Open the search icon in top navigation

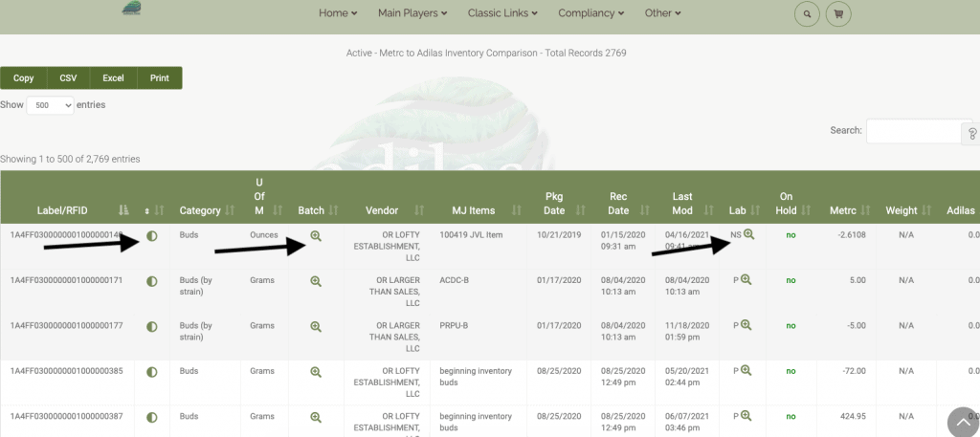click(807, 13)
